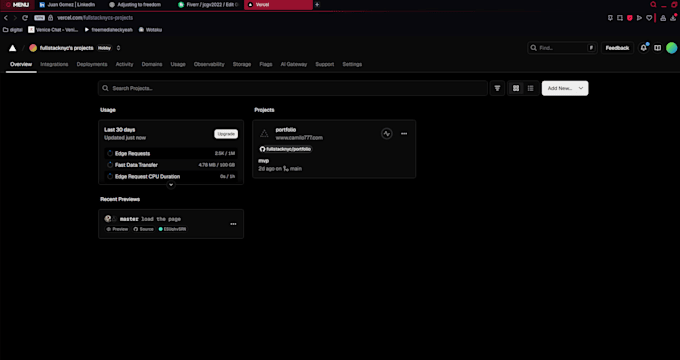The width and height of the screenshot is (680, 360).
Task: Open the Edge Requests usage row
Action: click(x=171, y=154)
